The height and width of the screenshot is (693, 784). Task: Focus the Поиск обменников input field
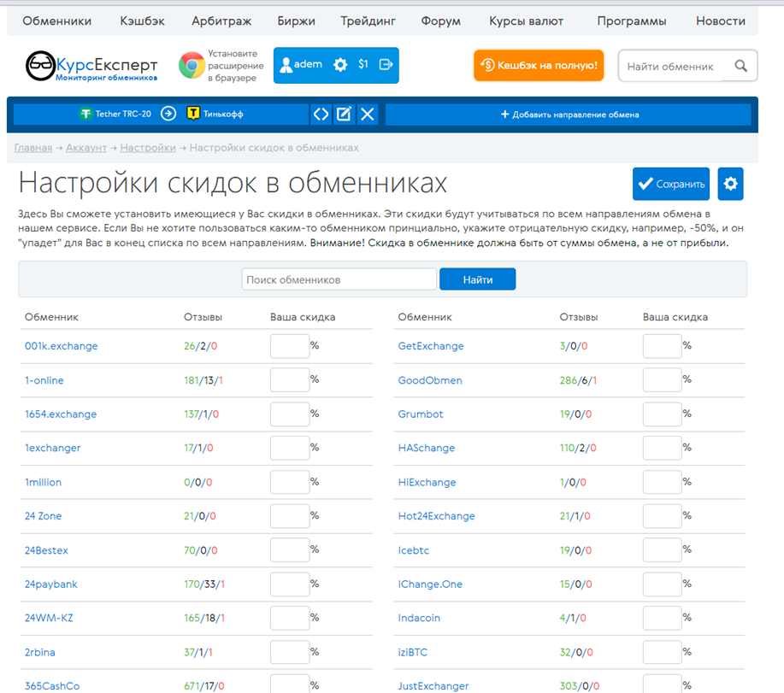click(339, 279)
